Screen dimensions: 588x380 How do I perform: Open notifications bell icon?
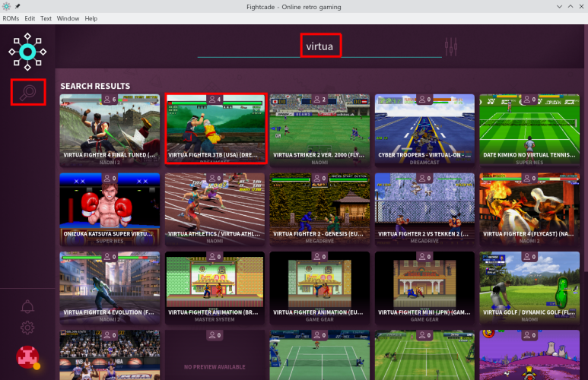27,306
